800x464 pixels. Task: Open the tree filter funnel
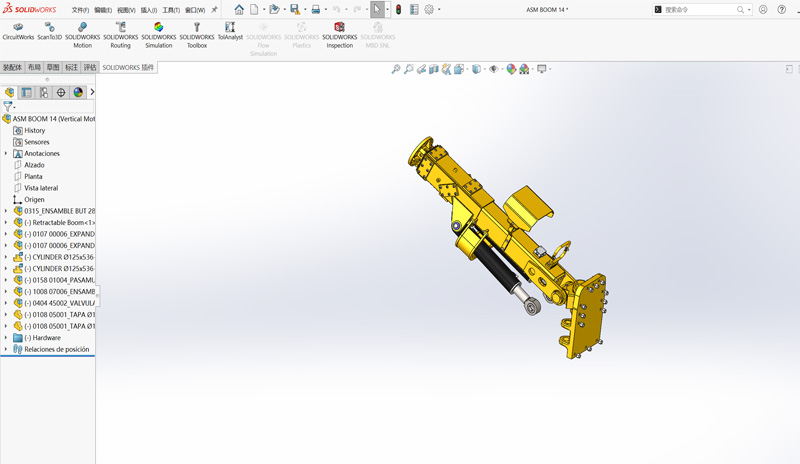tap(8, 106)
